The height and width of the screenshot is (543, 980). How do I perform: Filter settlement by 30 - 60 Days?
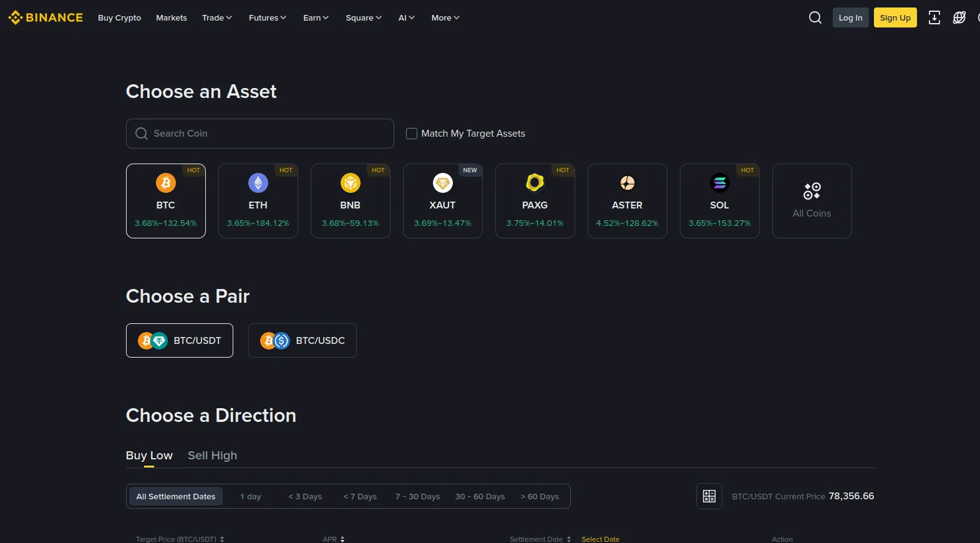click(480, 497)
